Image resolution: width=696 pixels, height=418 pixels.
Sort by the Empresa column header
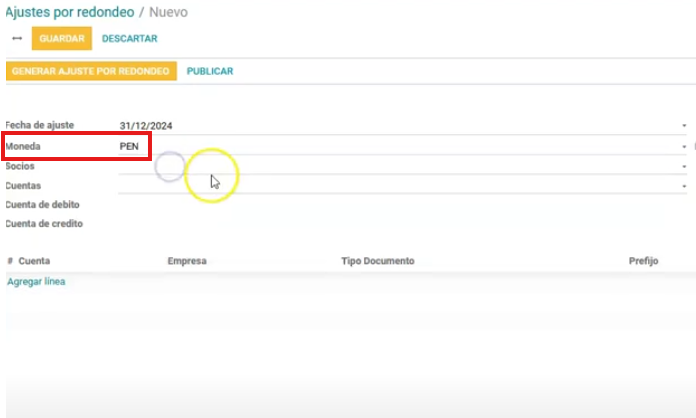tap(187, 261)
